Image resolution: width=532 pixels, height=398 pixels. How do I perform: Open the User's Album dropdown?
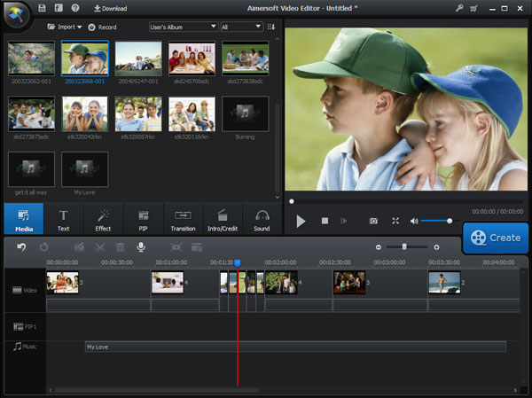[183, 27]
